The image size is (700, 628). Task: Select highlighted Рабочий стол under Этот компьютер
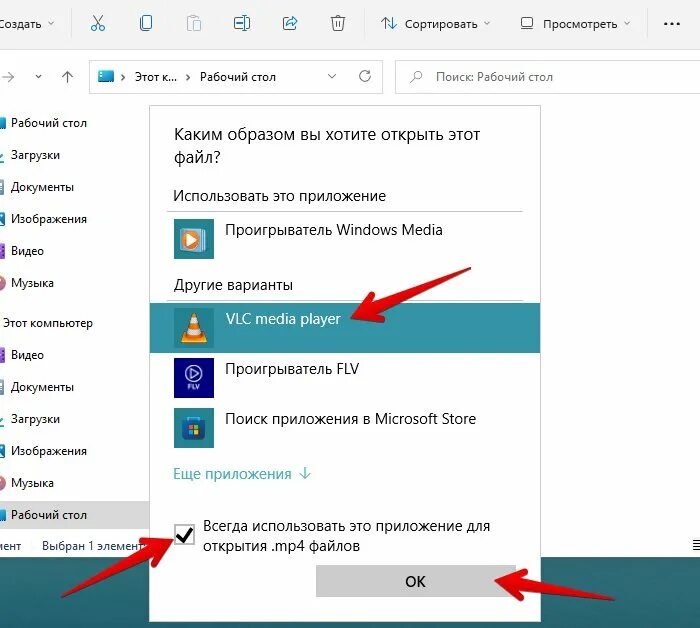[74, 515]
